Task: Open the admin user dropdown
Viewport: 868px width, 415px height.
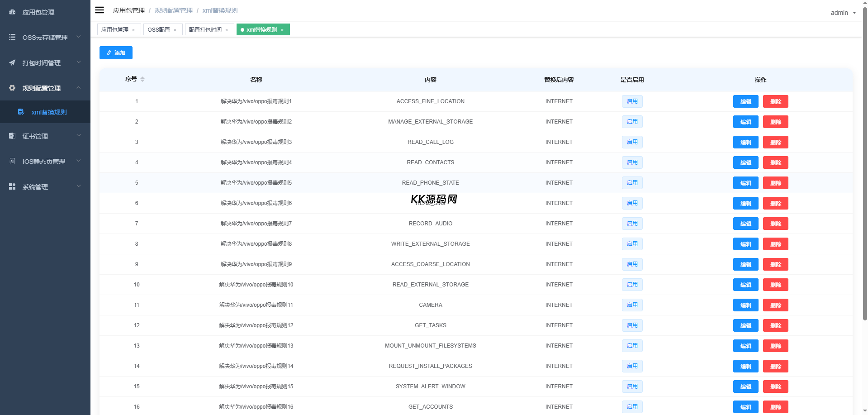Action: click(843, 13)
